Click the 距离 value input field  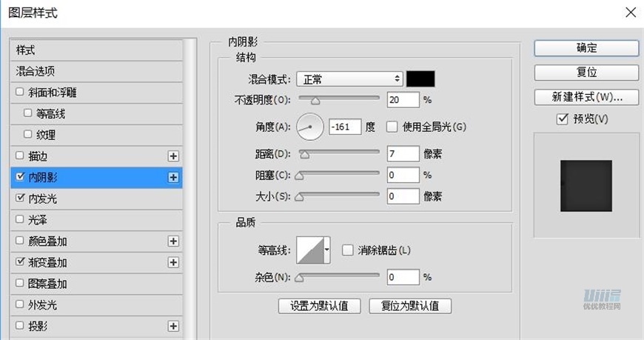(403, 154)
